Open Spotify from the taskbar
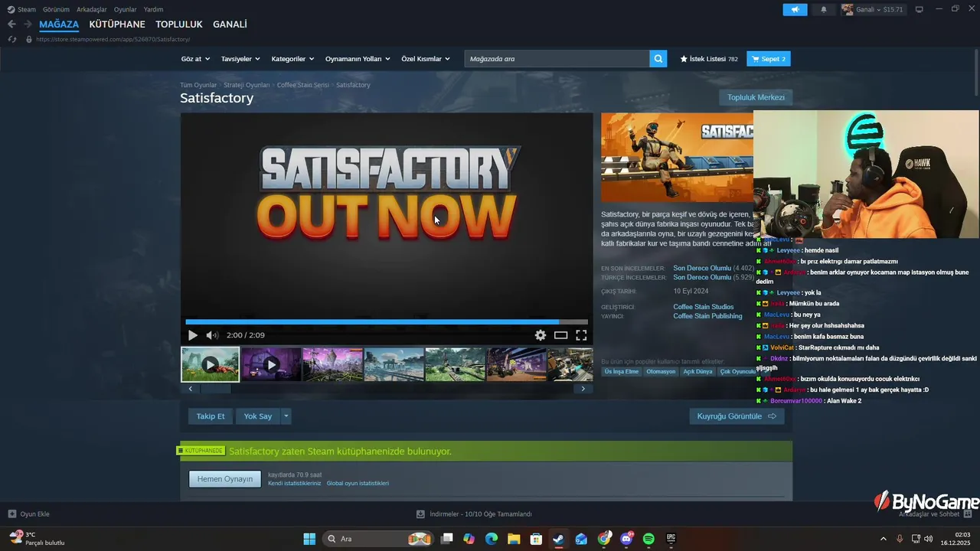This screenshot has height=551, width=980. click(x=648, y=539)
